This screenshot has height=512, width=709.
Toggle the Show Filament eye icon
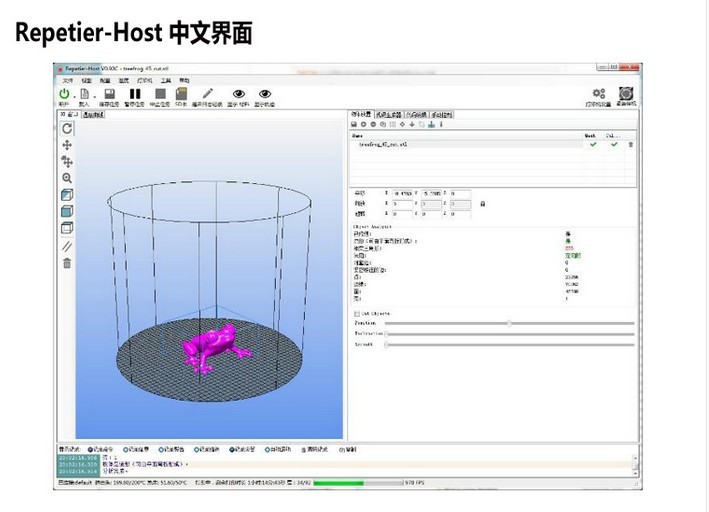click(x=238, y=94)
